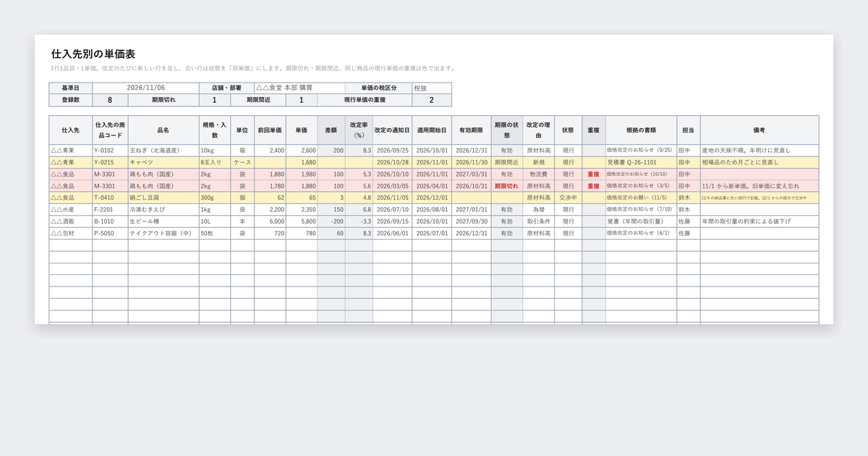Select the テイクアウト容器（中） item name cell
The image size is (868, 456).
163,233
